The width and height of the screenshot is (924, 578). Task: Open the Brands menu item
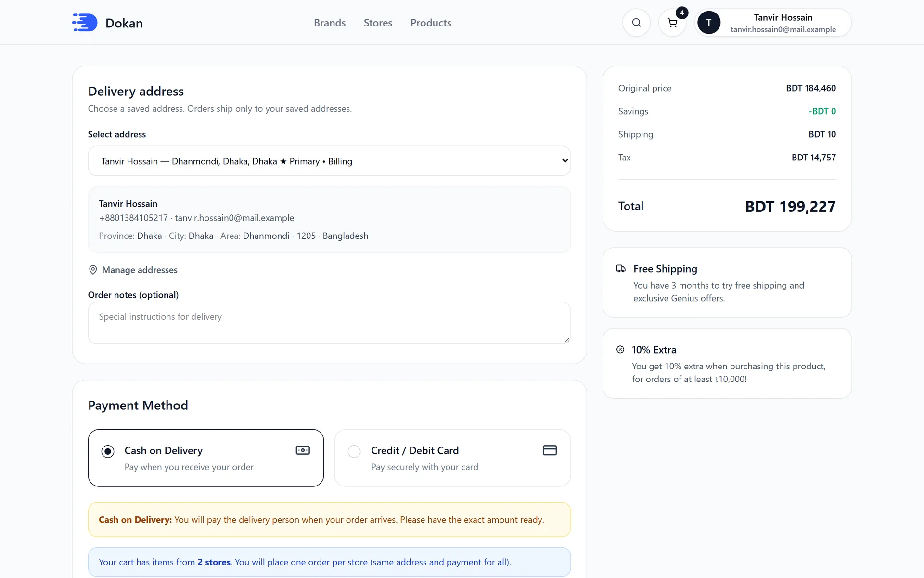click(330, 23)
